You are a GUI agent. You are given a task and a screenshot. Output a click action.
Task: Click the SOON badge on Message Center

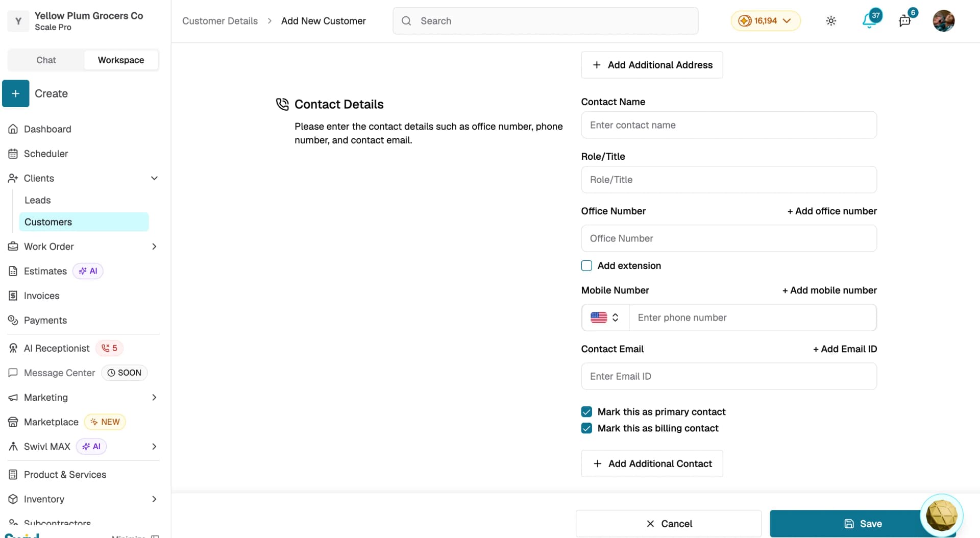(x=125, y=373)
